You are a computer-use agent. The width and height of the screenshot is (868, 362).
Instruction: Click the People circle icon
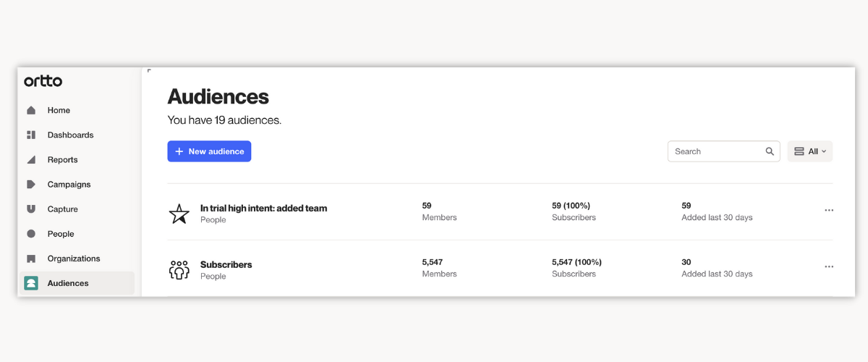click(x=31, y=234)
